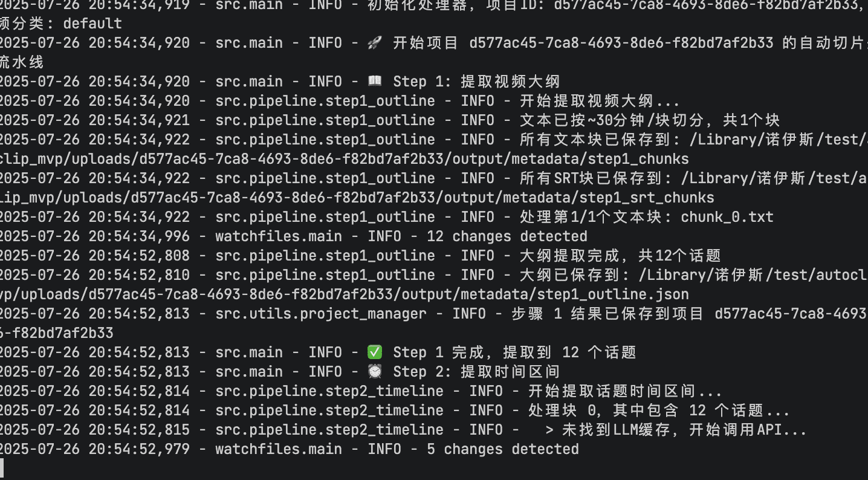The width and height of the screenshot is (868, 480).
Task: Click the word "default" near the top
Action: point(92,24)
